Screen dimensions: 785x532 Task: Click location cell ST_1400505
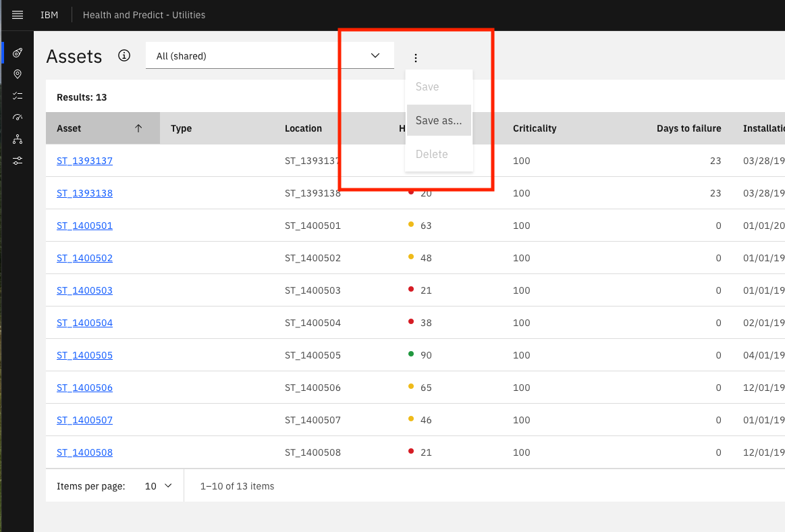coord(313,355)
